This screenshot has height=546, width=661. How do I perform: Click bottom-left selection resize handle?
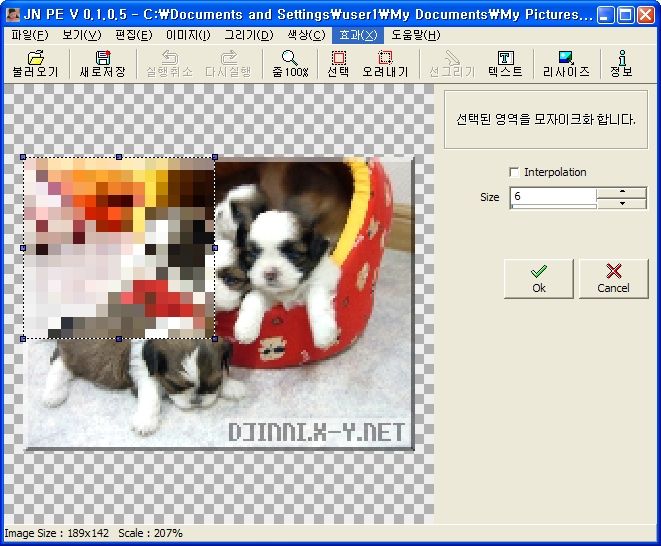point(23,339)
